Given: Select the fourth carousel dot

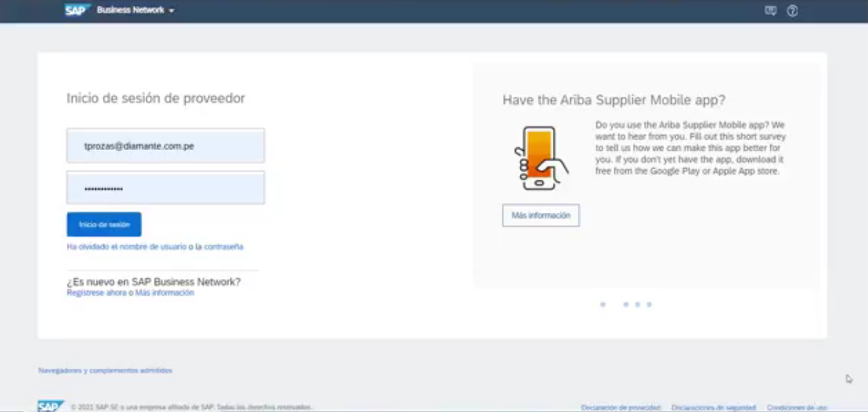Looking at the screenshot, I should [x=649, y=304].
